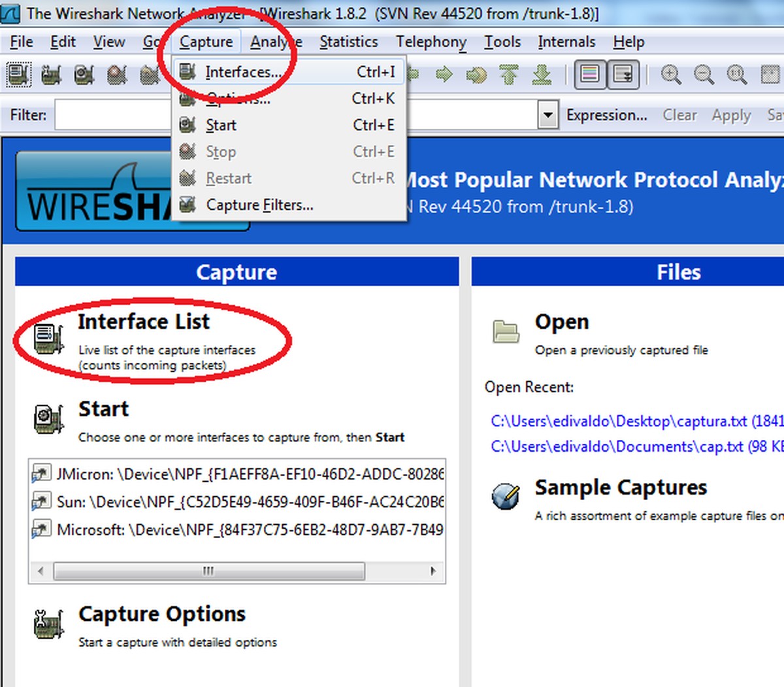Viewport: 784px width, 687px height.
Task: Click the Go forward arrow toolbar icon
Action: pos(444,74)
